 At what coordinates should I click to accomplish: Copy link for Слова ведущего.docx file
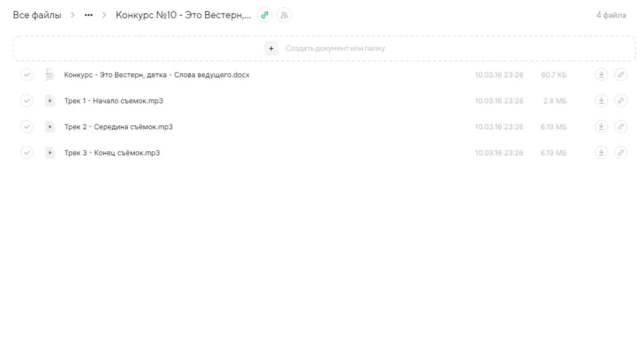point(621,75)
